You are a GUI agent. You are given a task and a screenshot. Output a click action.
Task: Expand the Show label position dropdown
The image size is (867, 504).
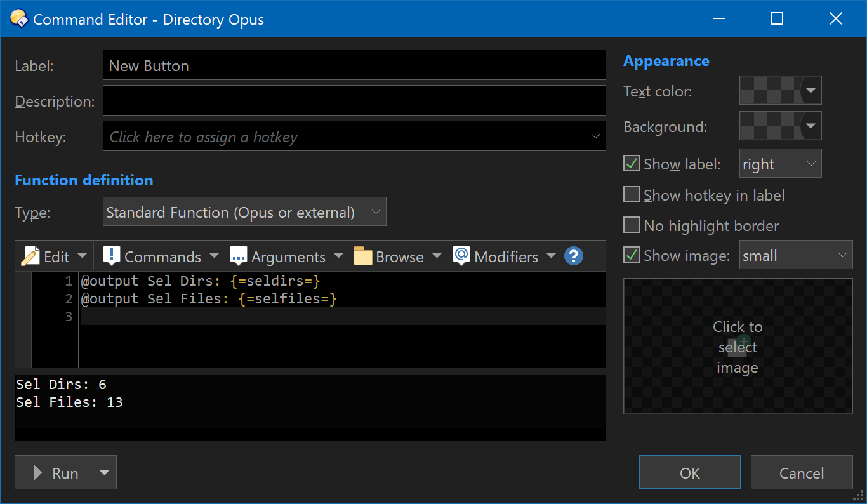(780, 164)
